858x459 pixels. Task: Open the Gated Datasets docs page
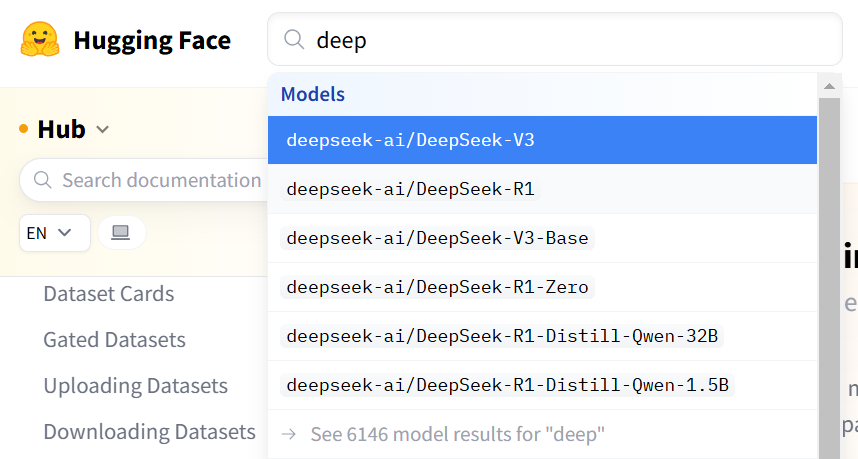click(x=114, y=340)
